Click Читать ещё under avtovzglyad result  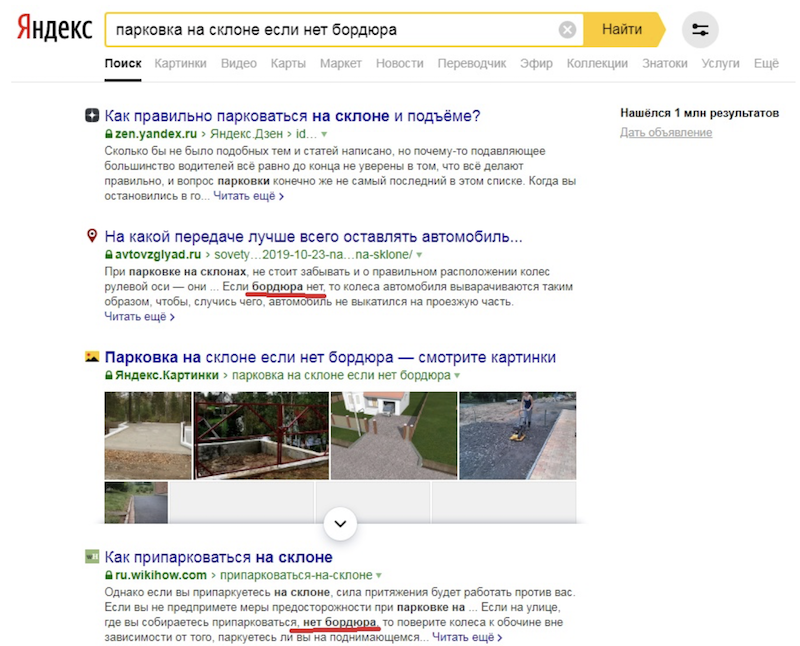tap(139, 317)
